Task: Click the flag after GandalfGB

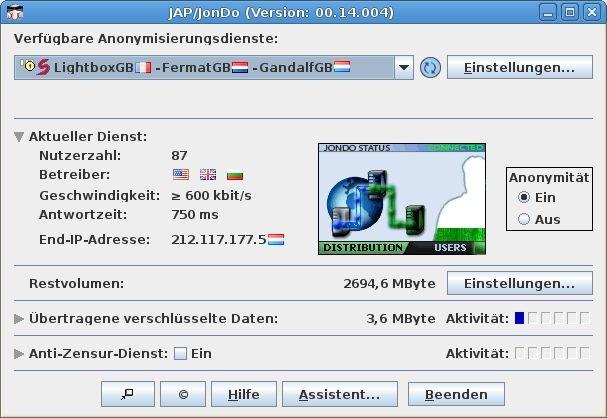Action: [342, 67]
